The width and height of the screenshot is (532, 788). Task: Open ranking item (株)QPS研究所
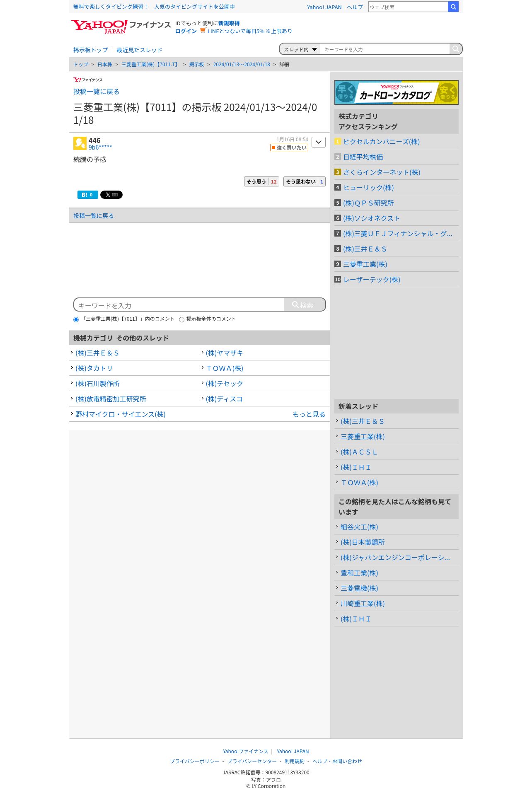click(368, 203)
